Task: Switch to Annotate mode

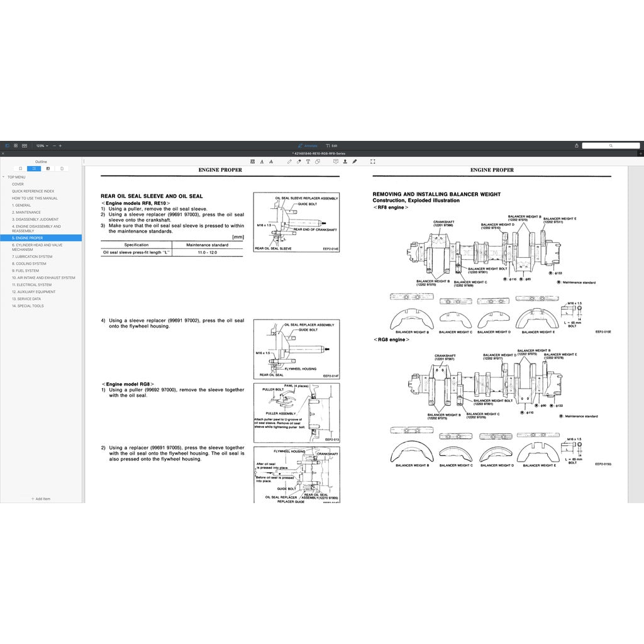Action: pyautogui.click(x=308, y=145)
